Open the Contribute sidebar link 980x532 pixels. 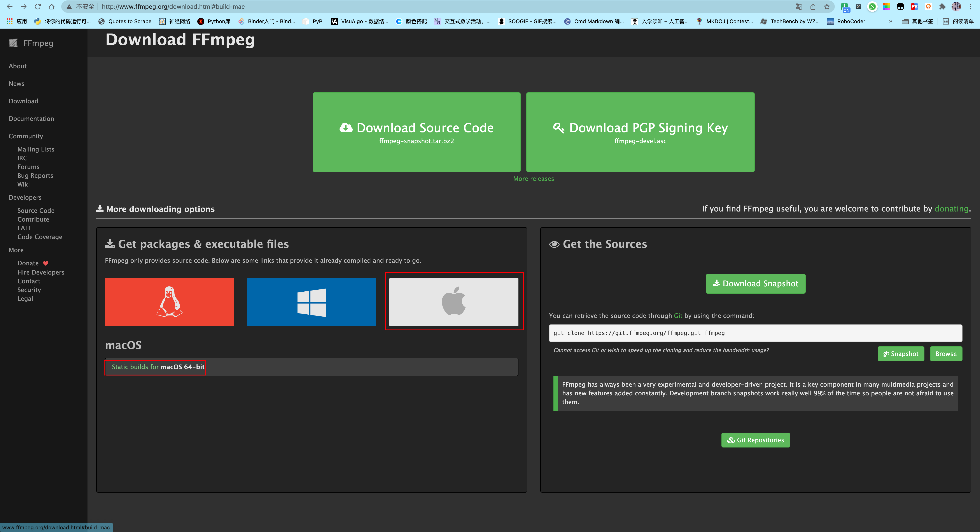click(33, 219)
